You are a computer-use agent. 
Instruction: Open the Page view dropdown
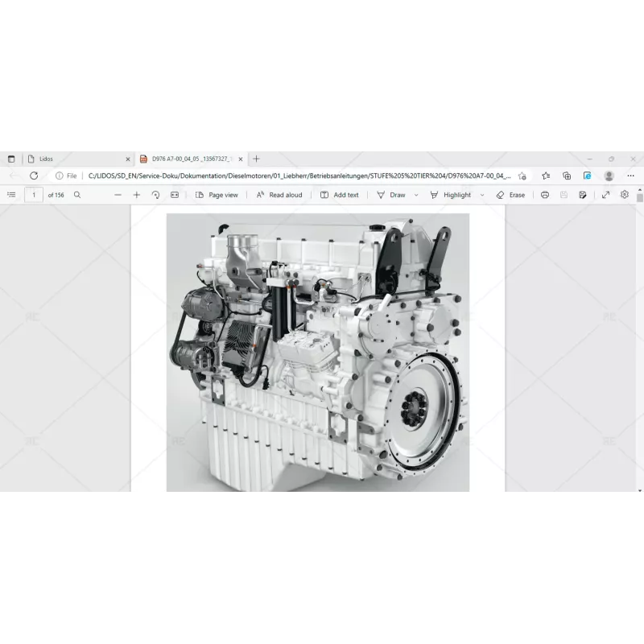point(216,194)
